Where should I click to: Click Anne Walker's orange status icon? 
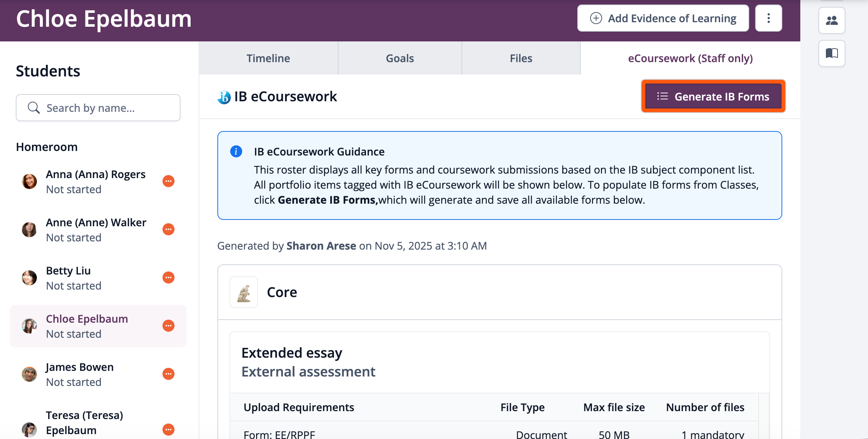point(168,229)
